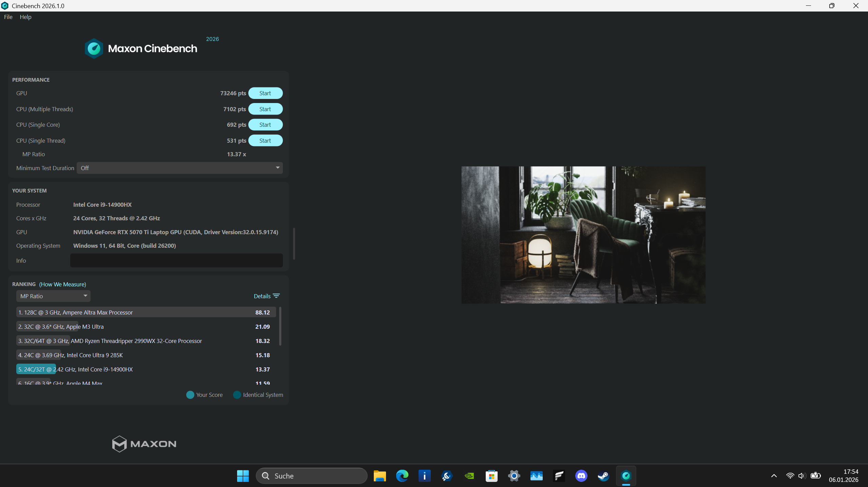Open Steam from the taskbar
Screen dimensions: 868x487
click(x=603, y=475)
